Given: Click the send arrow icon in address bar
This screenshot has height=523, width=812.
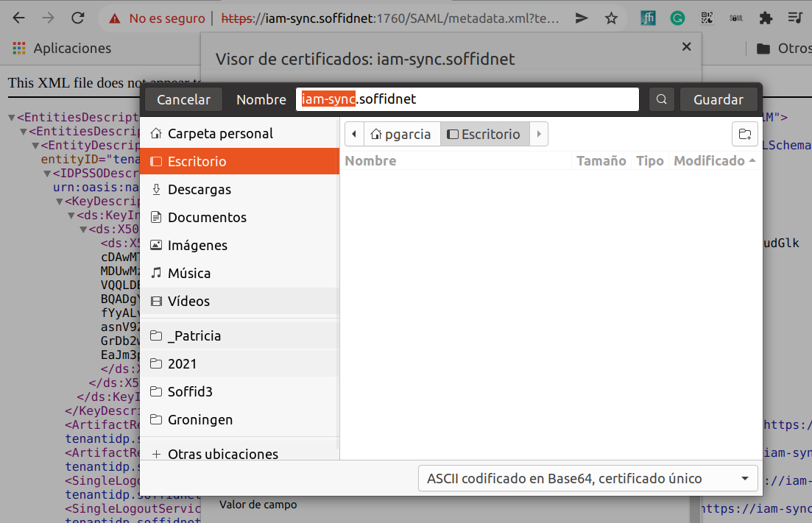Looking at the screenshot, I should 582,18.
